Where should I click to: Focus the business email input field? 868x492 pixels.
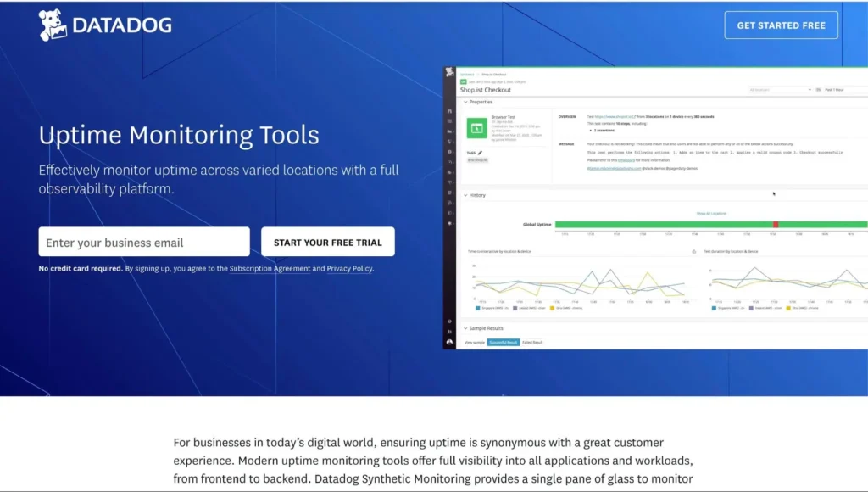[144, 243]
